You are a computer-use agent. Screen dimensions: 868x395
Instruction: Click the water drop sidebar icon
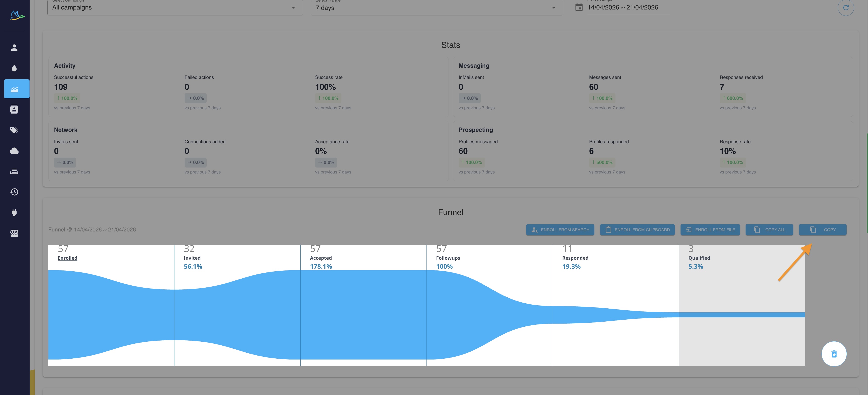coord(14,68)
